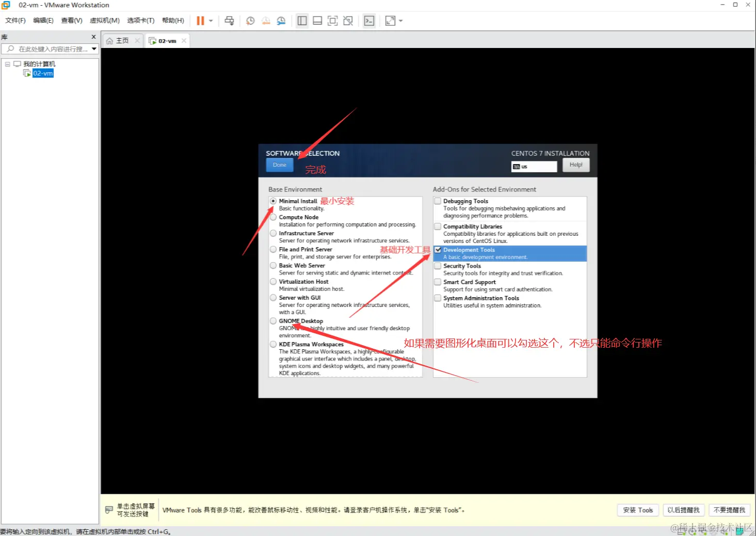
Task: Click the Help! button
Action: [576, 165]
